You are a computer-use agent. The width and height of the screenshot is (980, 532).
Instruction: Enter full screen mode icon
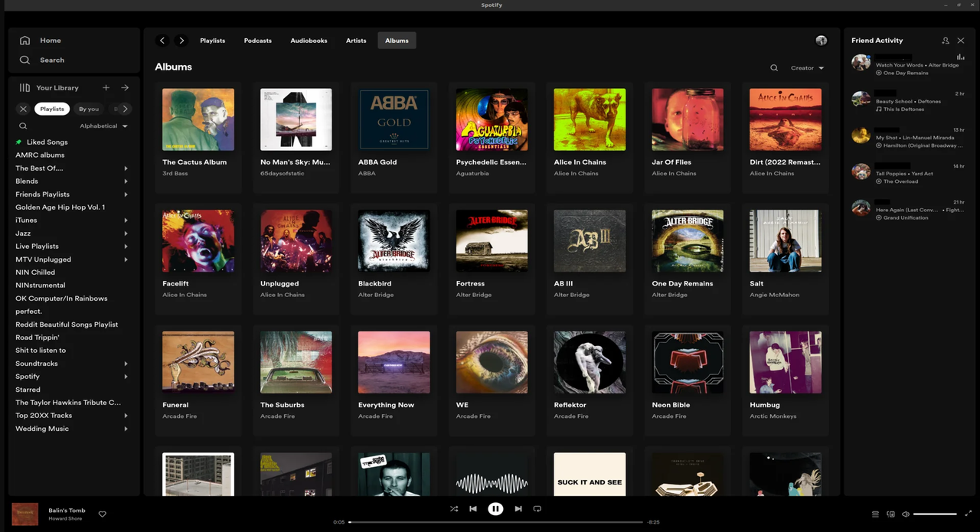point(968,514)
